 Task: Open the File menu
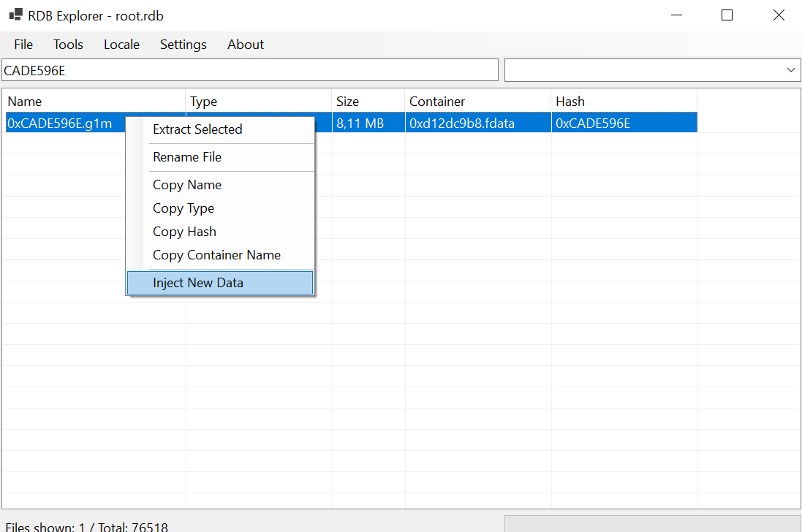pyautogui.click(x=23, y=45)
